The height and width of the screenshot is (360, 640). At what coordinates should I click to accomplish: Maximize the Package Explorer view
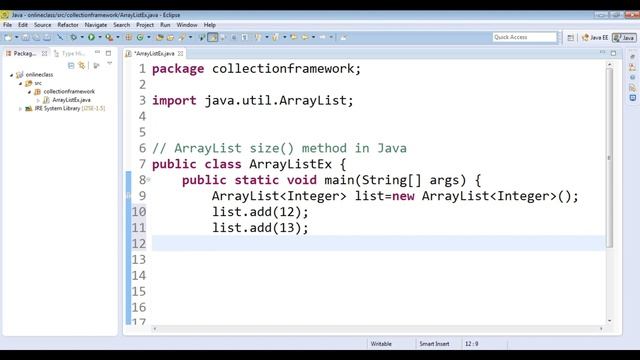point(108,53)
